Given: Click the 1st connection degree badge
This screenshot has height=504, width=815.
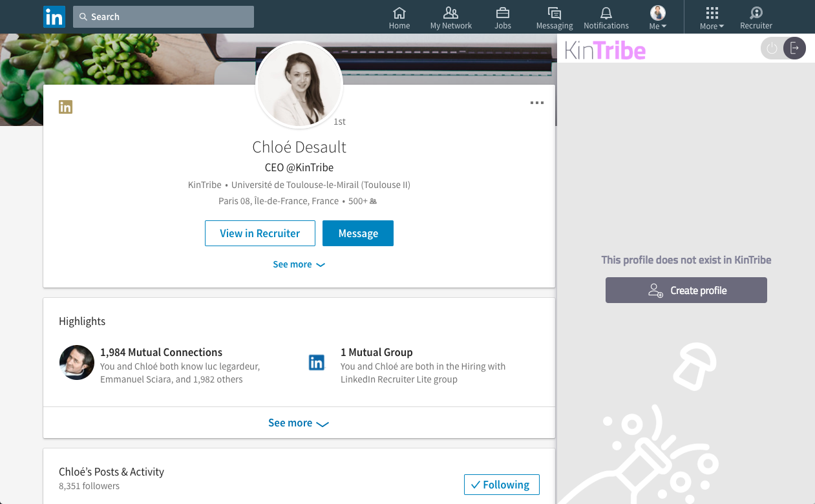Looking at the screenshot, I should click(339, 121).
